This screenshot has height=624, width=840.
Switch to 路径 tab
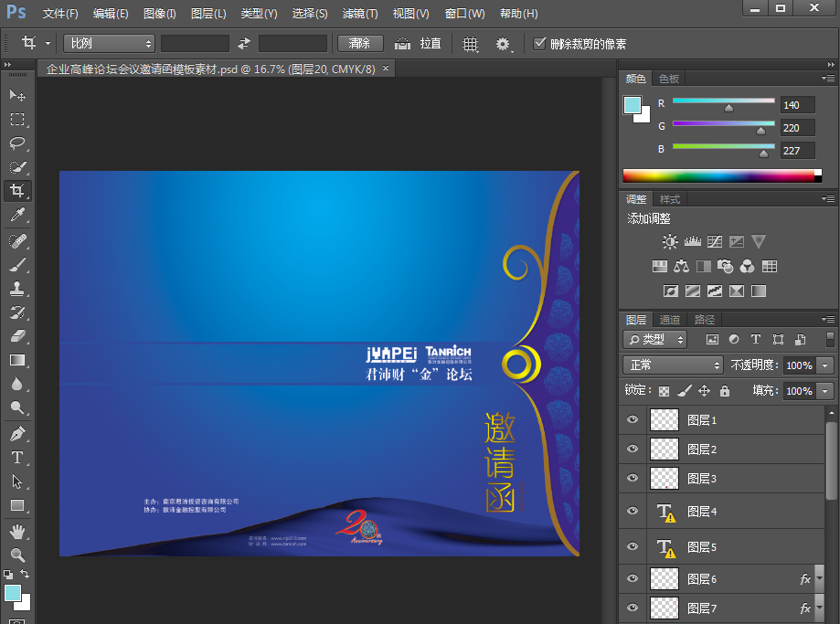(x=705, y=320)
